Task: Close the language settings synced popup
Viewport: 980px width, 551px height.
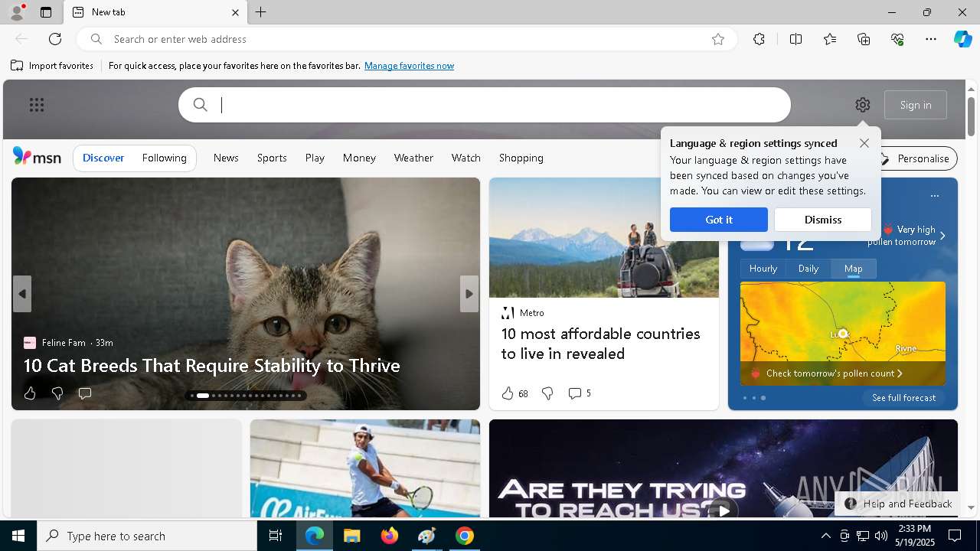Action: point(864,143)
